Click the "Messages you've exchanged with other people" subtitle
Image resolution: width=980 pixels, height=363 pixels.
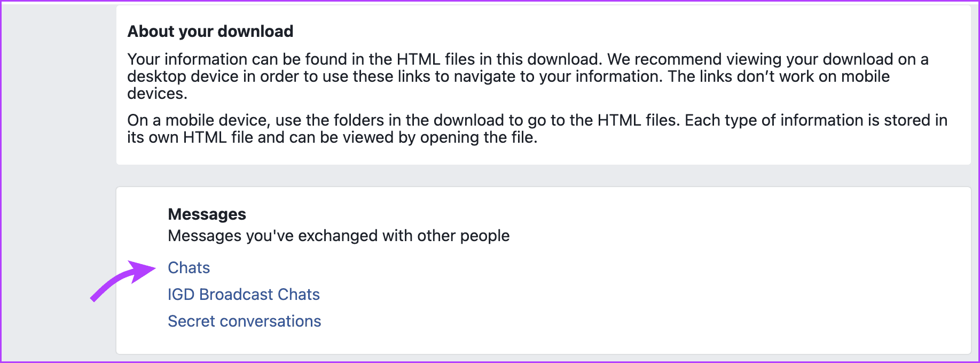[339, 236]
